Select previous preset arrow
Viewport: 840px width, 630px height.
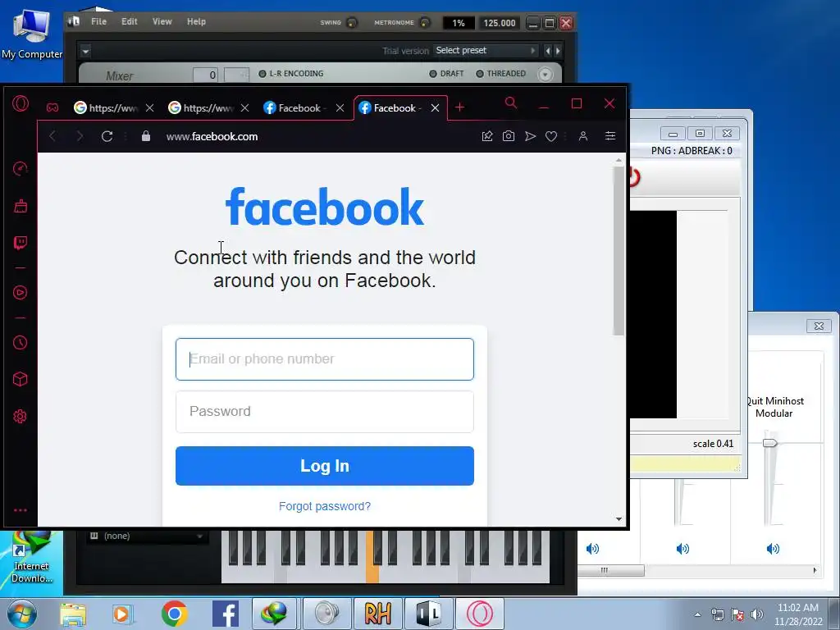pos(547,51)
